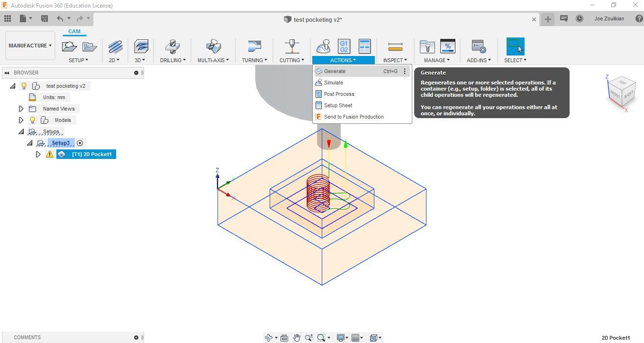Open the MANAGE dropdown
Screen dimensions: 644x343
[436, 60]
